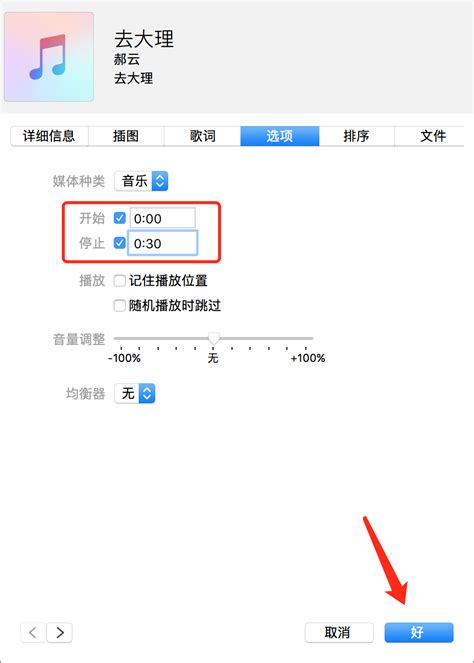Switch to the 排序 sorting tab
The image size is (474, 663).
356,136
